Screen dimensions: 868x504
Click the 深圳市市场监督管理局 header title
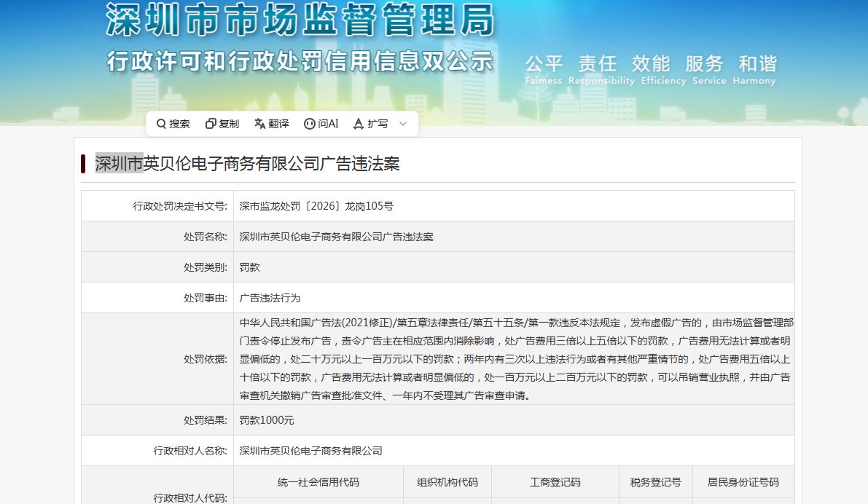[x=300, y=20]
